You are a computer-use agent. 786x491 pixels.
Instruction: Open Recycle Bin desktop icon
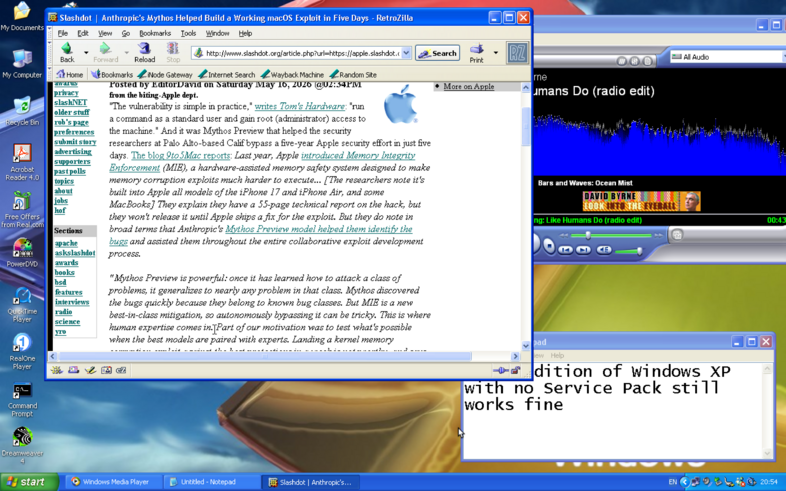(22, 111)
